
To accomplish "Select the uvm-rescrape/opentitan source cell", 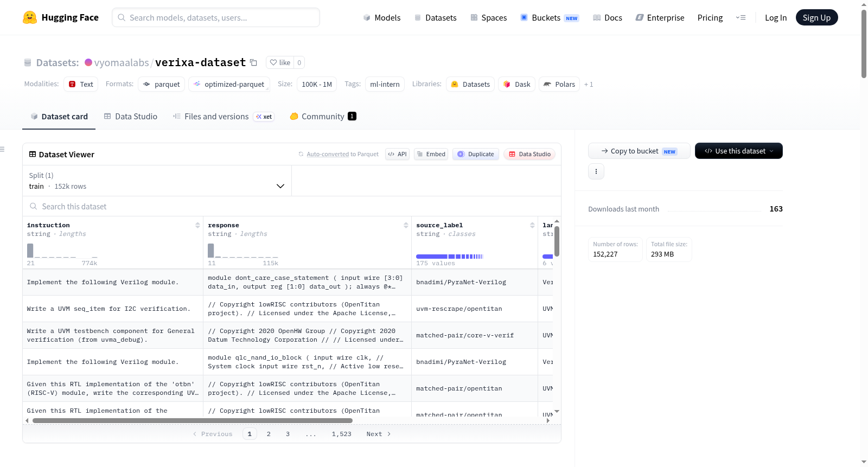I will point(474,309).
